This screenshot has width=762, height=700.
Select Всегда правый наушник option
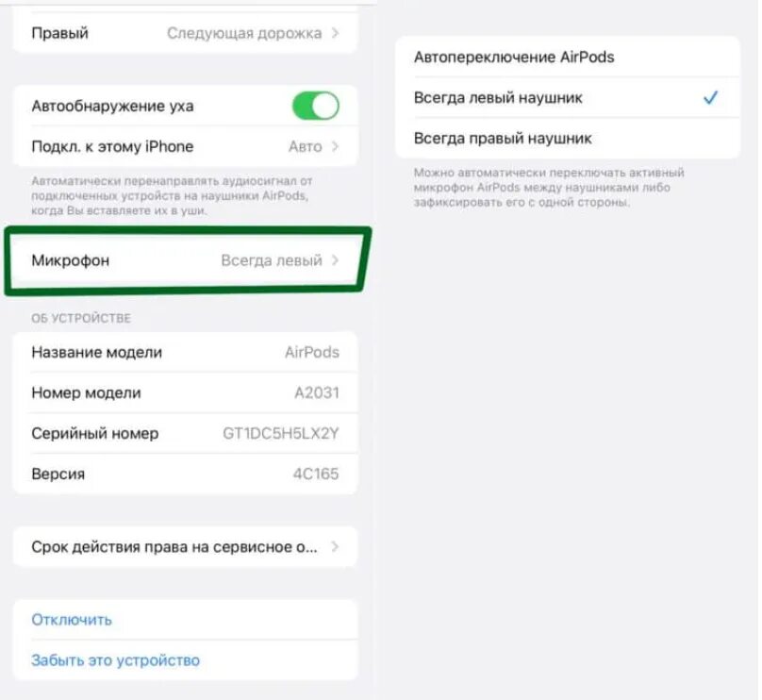click(x=568, y=139)
